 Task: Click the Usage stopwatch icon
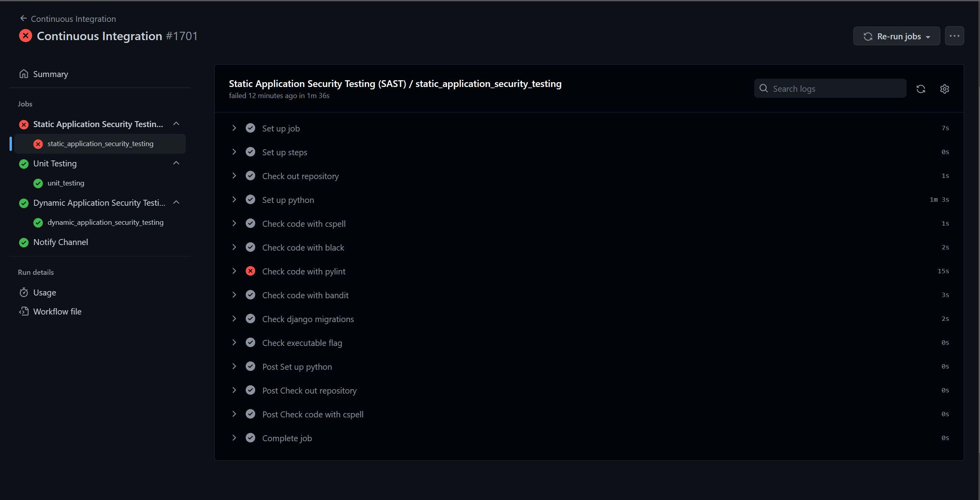(x=24, y=292)
